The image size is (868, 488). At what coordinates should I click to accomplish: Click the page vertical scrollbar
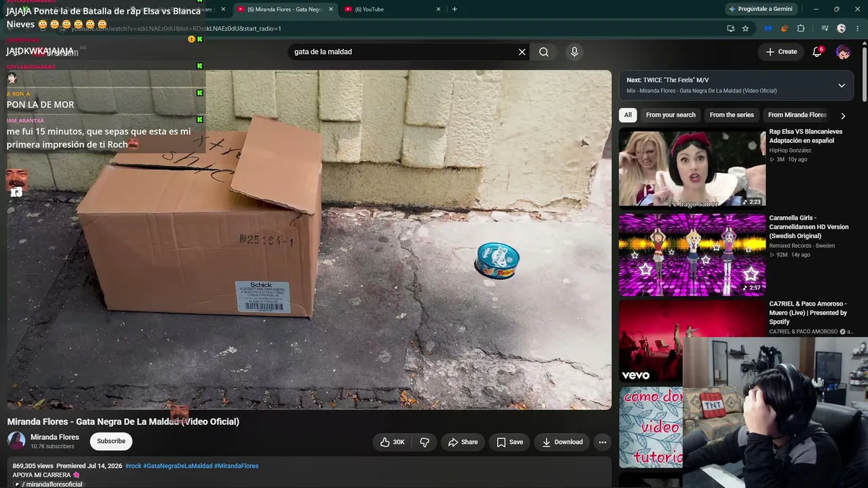click(x=865, y=73)
